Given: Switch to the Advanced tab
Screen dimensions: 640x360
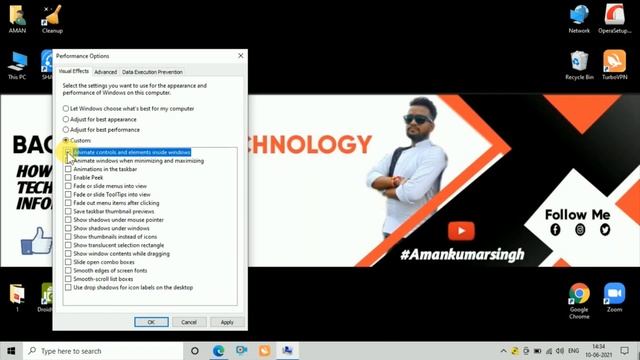Looking at the screenshot, I should 105,72.
